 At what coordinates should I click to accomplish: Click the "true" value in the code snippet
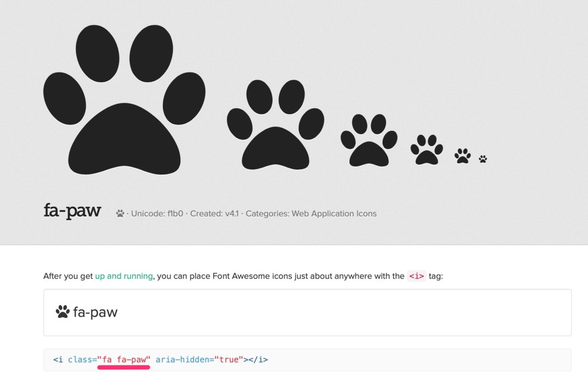click(229, 359)
